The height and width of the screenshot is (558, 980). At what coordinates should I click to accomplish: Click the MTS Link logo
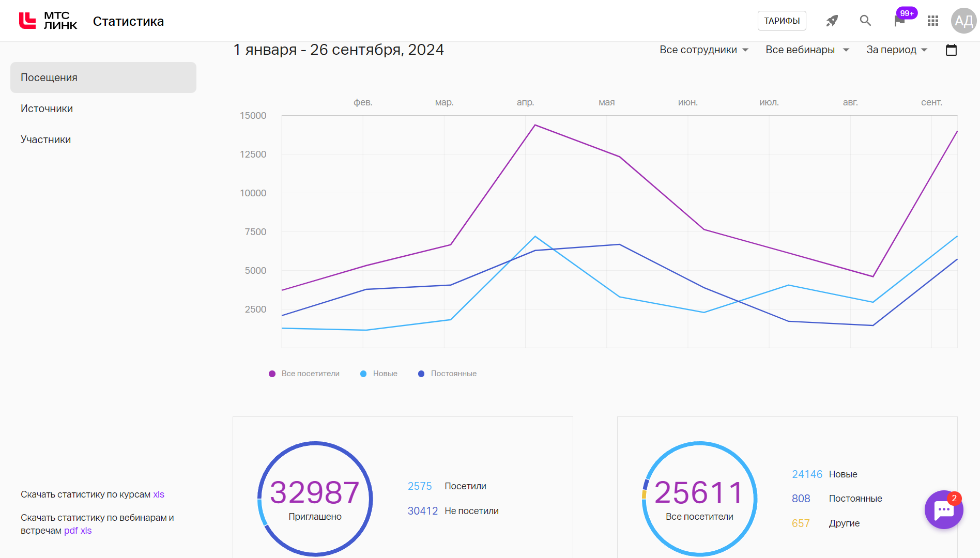pyautogui.click(x=48, y=21)
